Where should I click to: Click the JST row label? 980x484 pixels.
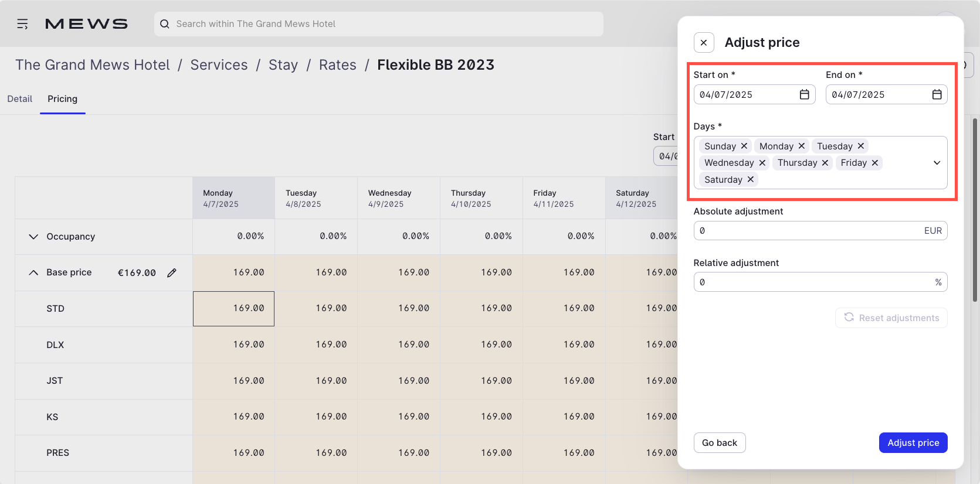pos(55,381)
